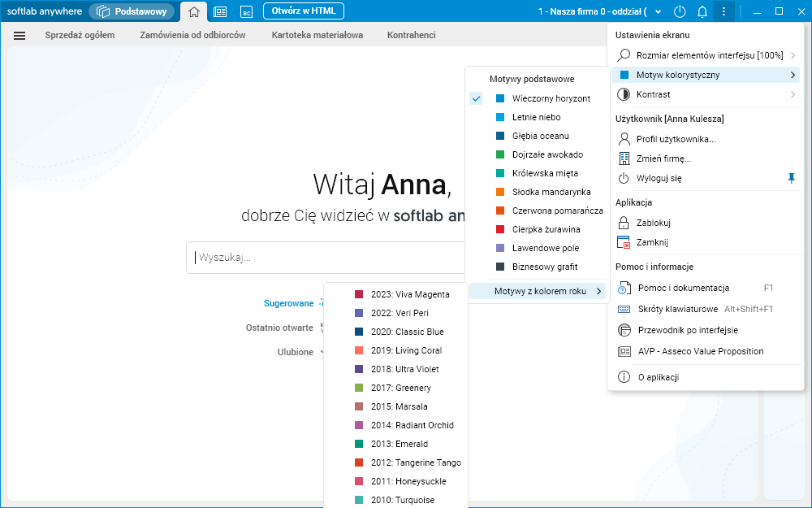
Task: Expand company selector dropdown arrow
Action: point(659,11)
